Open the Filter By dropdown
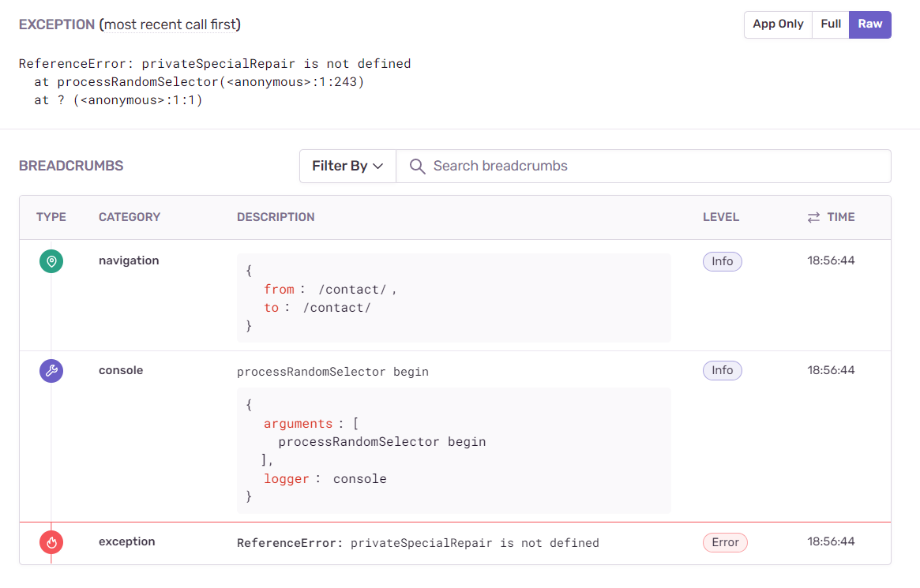 click(x=347, y=167)
